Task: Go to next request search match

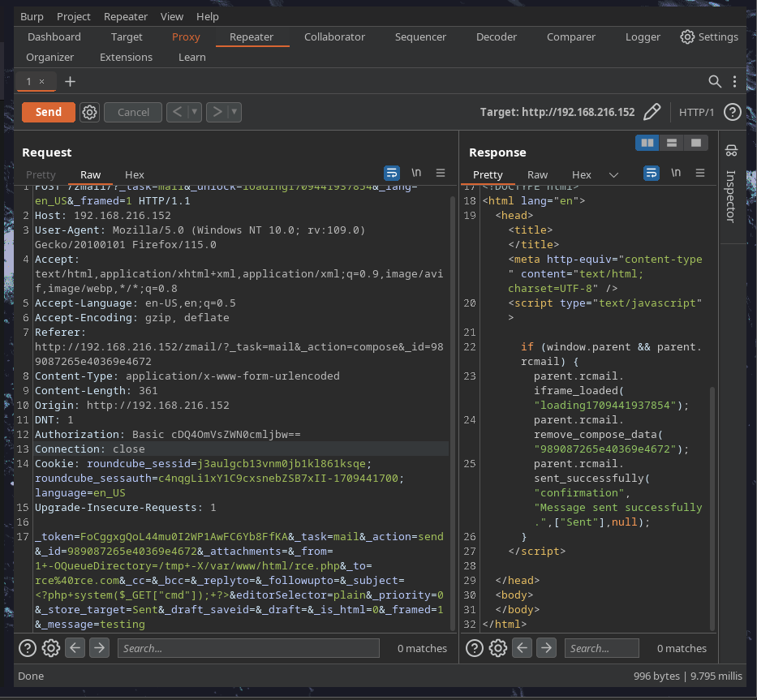Action: (99, 648)
